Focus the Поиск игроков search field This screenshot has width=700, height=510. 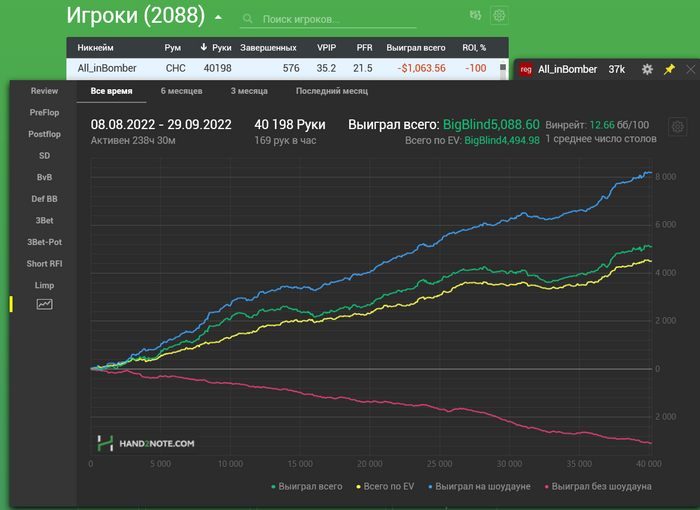pos(328,19)
